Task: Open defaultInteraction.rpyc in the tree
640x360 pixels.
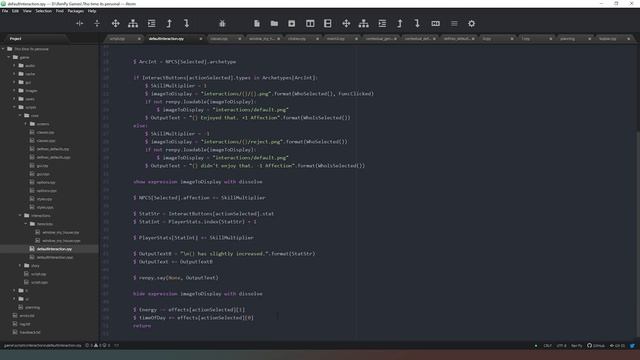Action: pyautogui.click(x=55, y=257)
